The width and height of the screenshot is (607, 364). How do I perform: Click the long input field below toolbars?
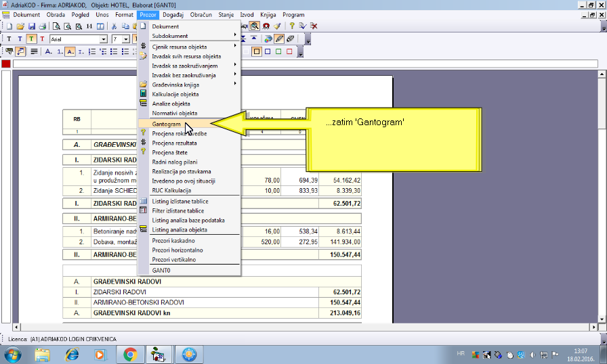tap(306, 64)
